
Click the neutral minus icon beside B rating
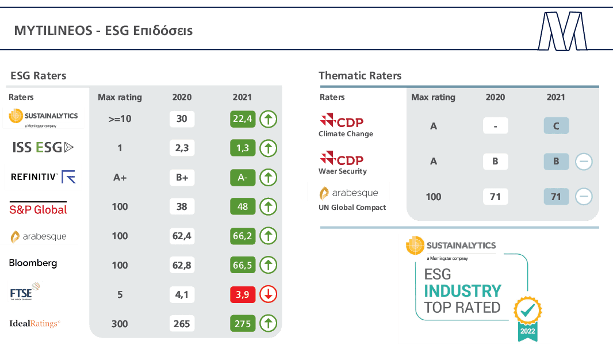coord(584,162)
